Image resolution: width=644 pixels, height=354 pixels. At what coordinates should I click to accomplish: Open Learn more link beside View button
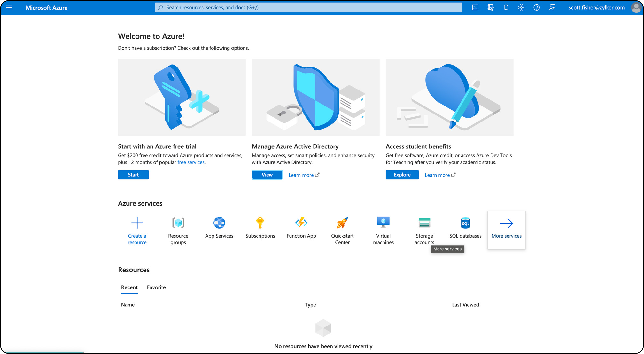pos(304,175)
